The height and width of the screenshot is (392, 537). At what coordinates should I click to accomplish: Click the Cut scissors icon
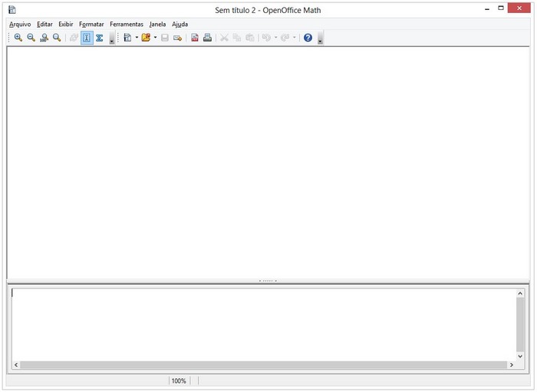224,38
